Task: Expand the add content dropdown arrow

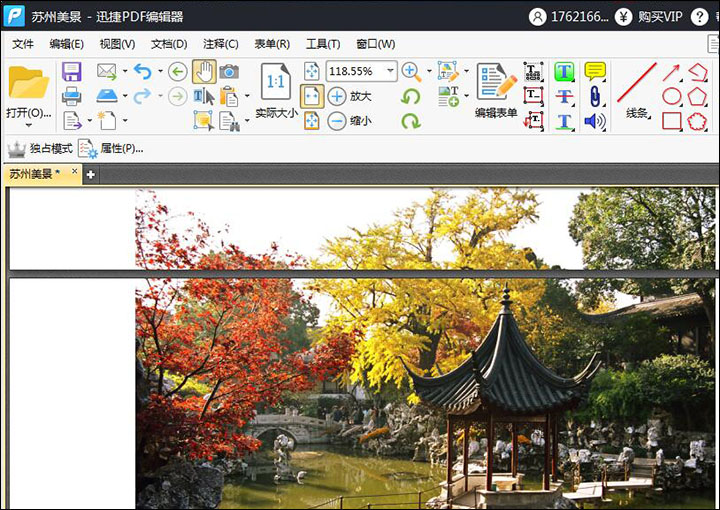Action: (x=467, y=96)
